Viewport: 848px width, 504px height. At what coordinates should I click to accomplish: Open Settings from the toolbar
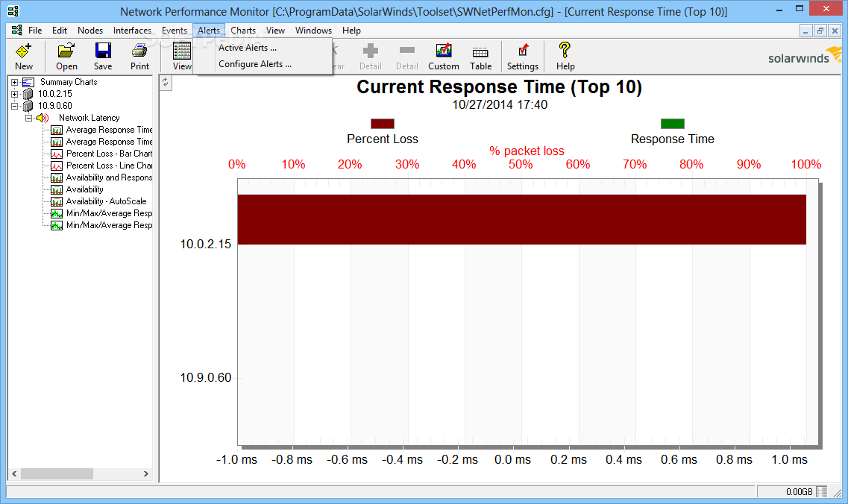tap(523, 51)
